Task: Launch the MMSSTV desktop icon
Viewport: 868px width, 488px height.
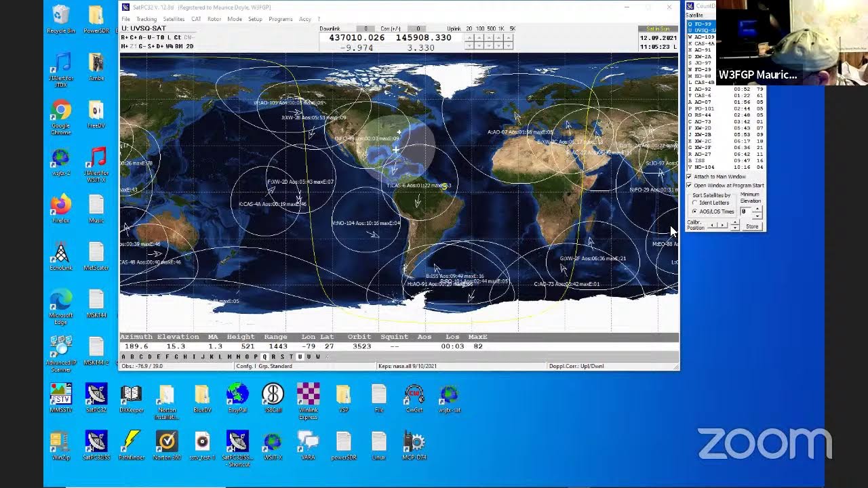Action: 61,398
